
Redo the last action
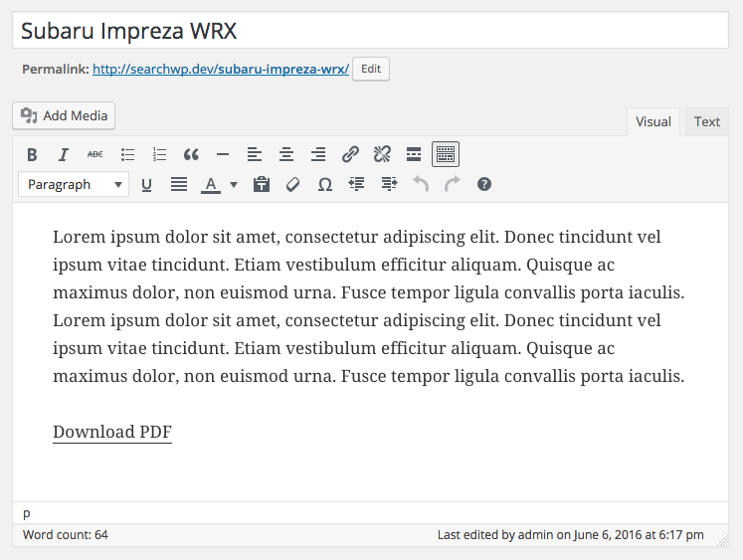(x=452, y=184)
